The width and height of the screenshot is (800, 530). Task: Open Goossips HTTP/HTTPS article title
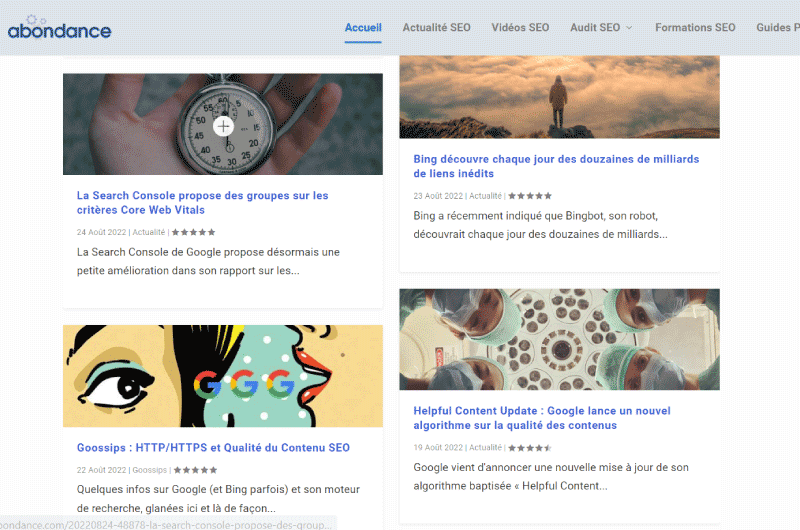click(213, 447)
